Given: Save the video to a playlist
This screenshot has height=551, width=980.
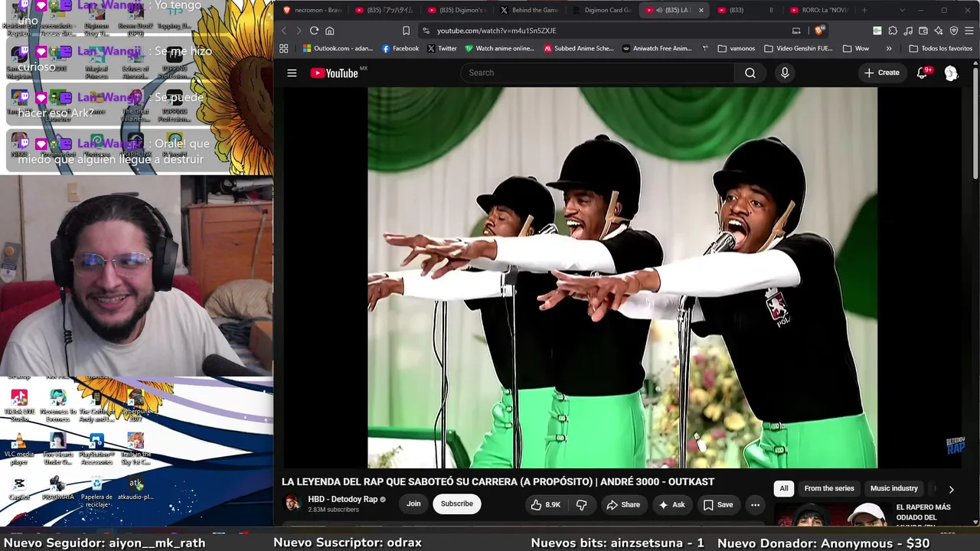Looking at the screenshot, I should point(718,504).
